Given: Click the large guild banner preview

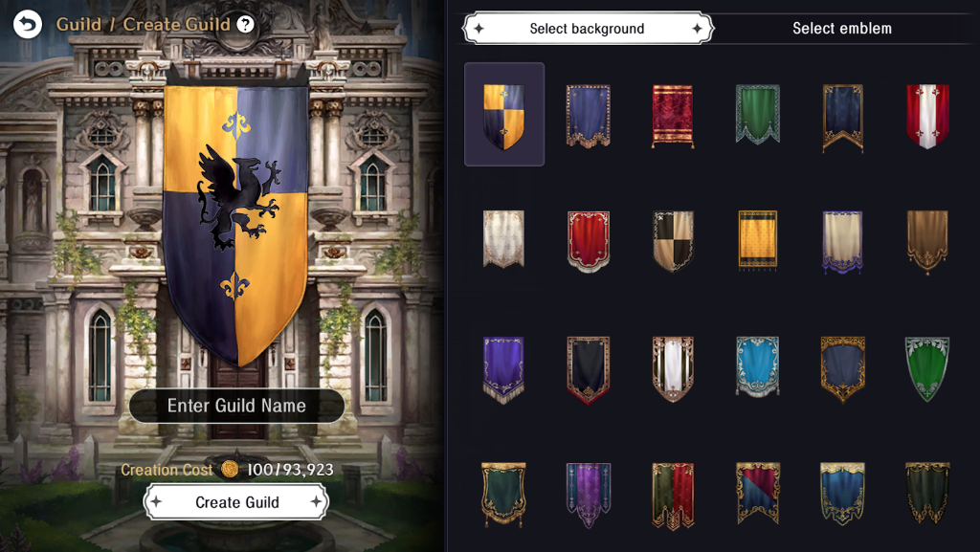Looking at the screenshot, I should 235,225.
